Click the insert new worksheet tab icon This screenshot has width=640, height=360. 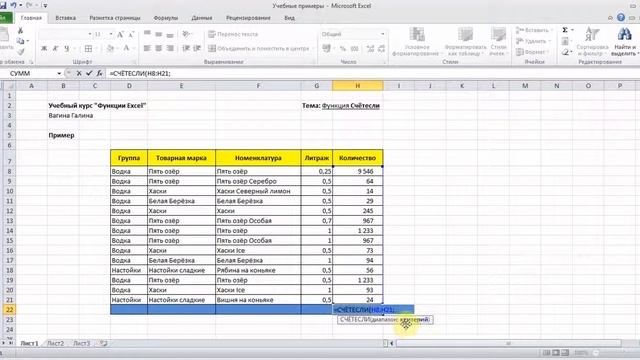pos(104,343)
